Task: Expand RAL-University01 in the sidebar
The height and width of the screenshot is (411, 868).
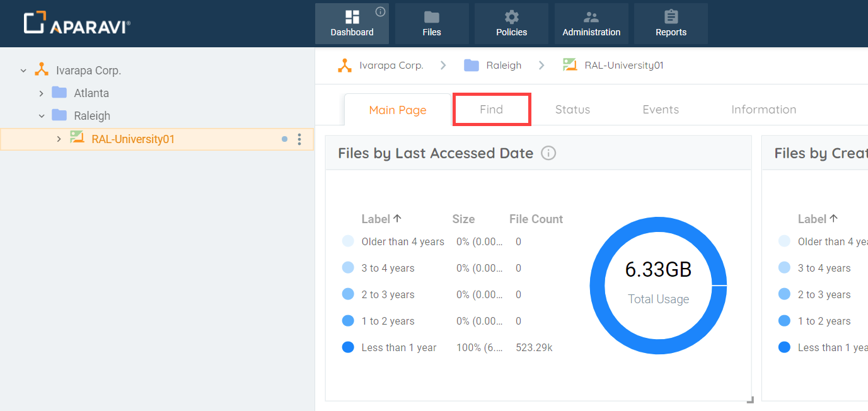Action: click(x=59, y=139)
